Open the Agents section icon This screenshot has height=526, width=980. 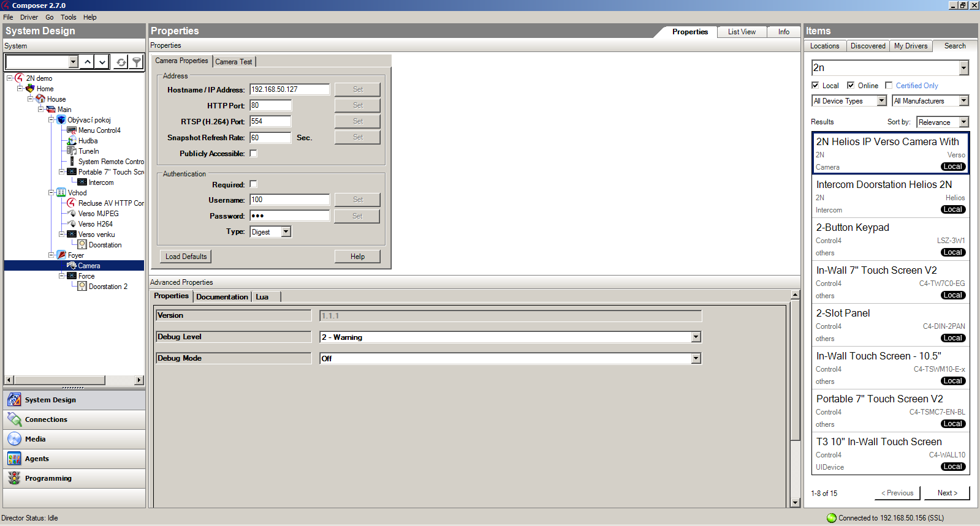click(x=14, y=459)
